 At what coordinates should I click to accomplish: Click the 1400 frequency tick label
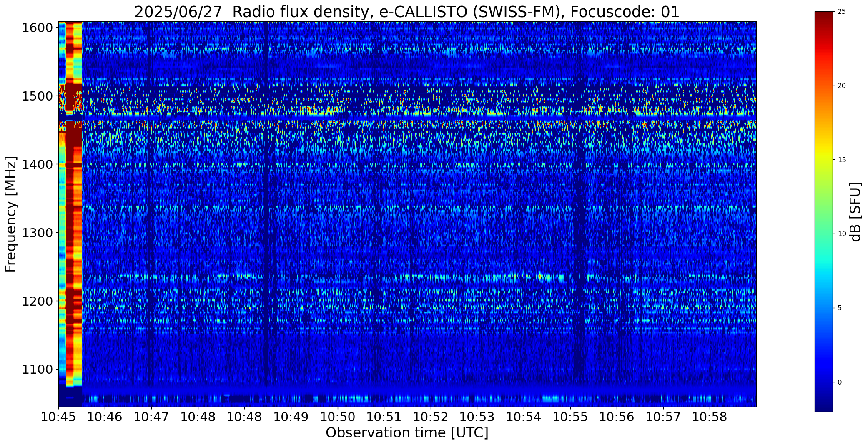(x=37, y=165)
